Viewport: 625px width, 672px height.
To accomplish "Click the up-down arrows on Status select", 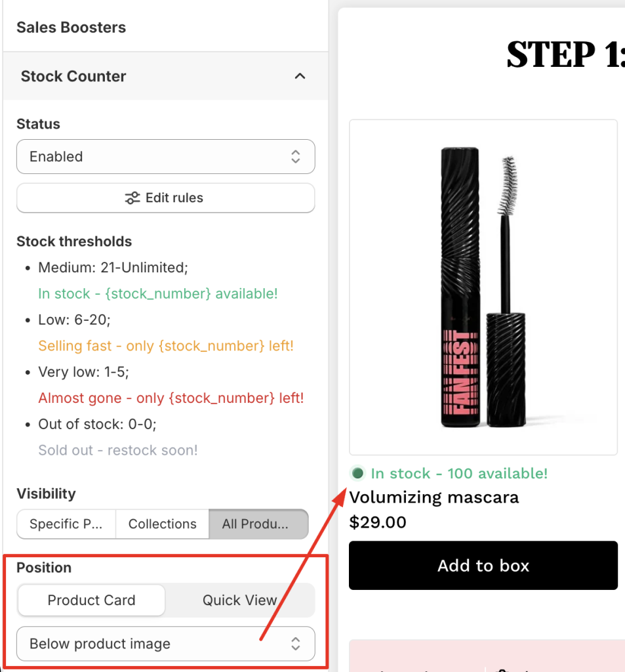I will [296, 157].
